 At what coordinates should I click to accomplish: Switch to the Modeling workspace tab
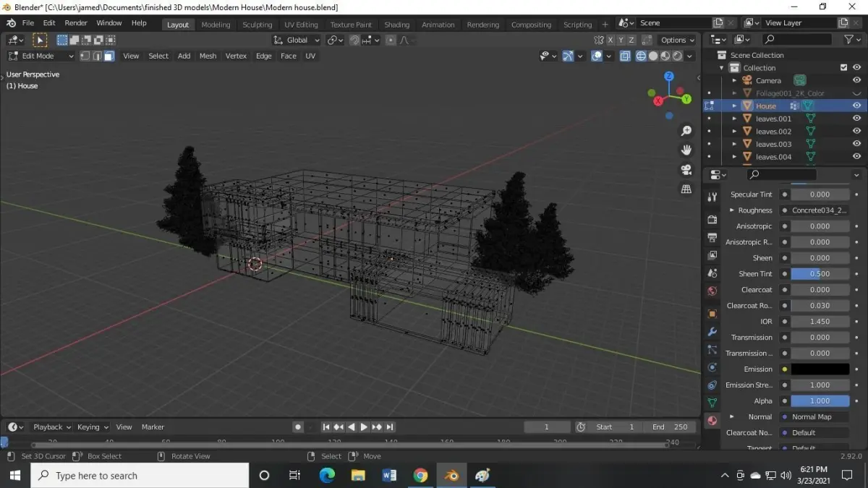216,25
